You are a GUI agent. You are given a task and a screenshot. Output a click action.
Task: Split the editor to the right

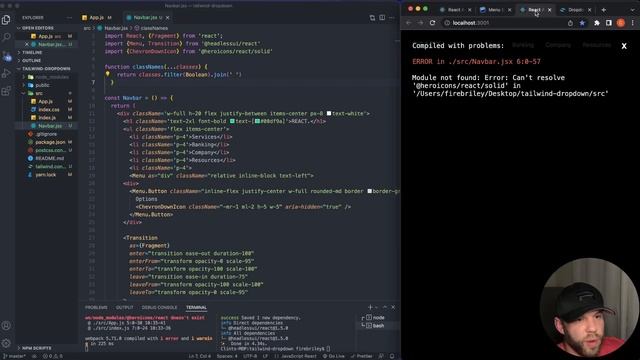pyautogui.click(x=382, y=18)
